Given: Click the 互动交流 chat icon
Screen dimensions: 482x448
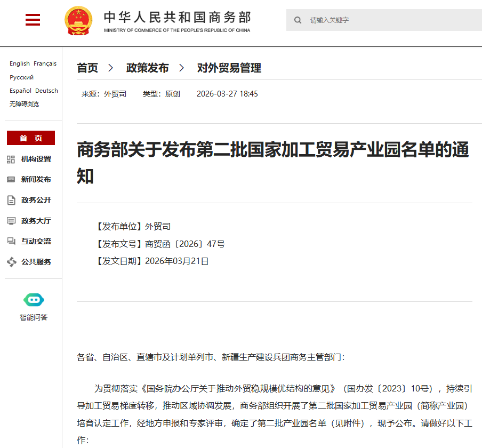Looking at the screenshot, I should click(x=11, y=242).
